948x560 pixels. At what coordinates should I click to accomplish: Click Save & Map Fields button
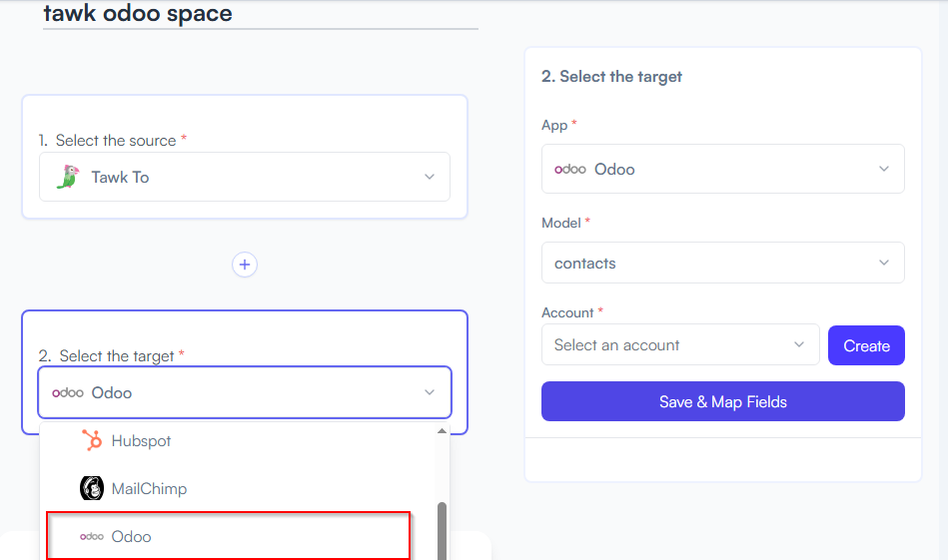(x=723, y=401)
